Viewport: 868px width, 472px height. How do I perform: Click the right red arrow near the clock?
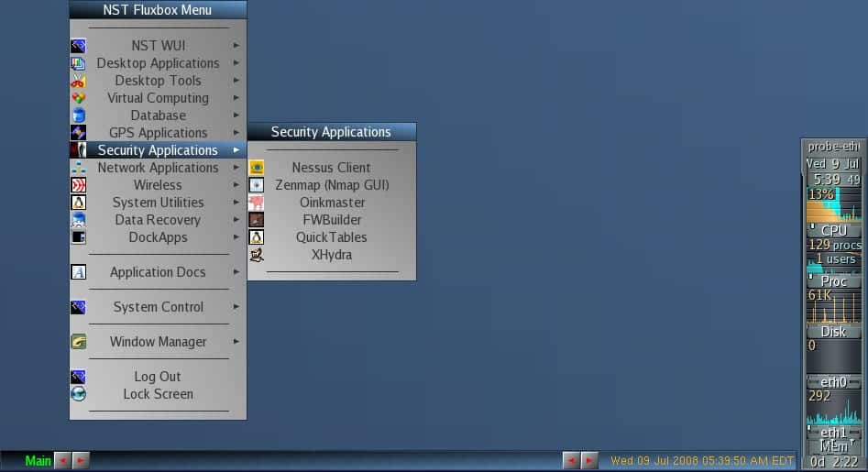tap(589, 460)
